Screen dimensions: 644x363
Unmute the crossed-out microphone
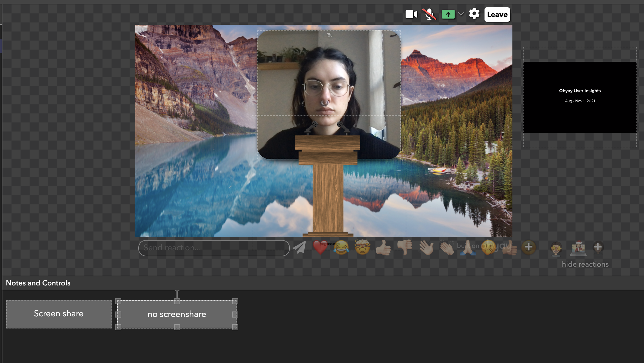coord(429,14)
